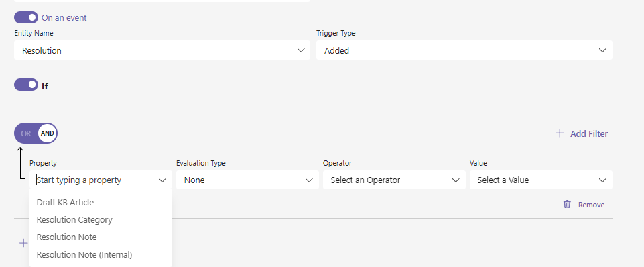This screenshot has width=644, height=267.
Task: Open the Select a Value dropdown
Action: (541, 180)
